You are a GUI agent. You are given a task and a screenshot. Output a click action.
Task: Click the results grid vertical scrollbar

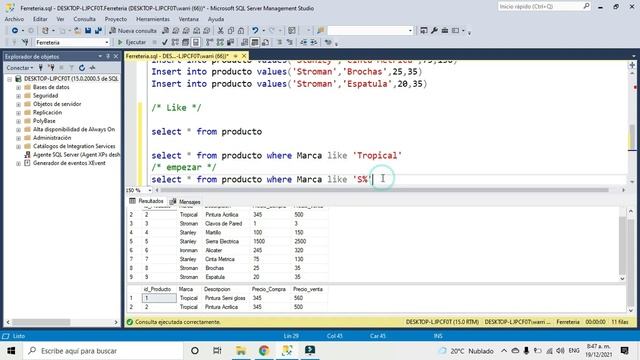coord(622,246)
